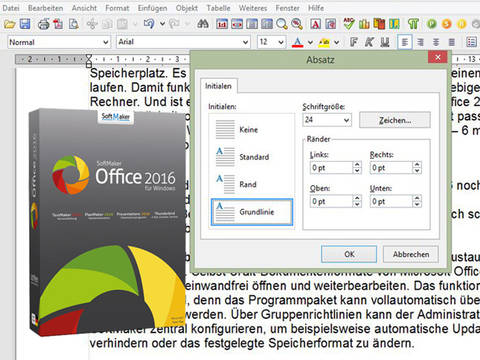The image size is (480, 360).
Task: Click the Print icon in toolbar
Action: click(43, 24)
